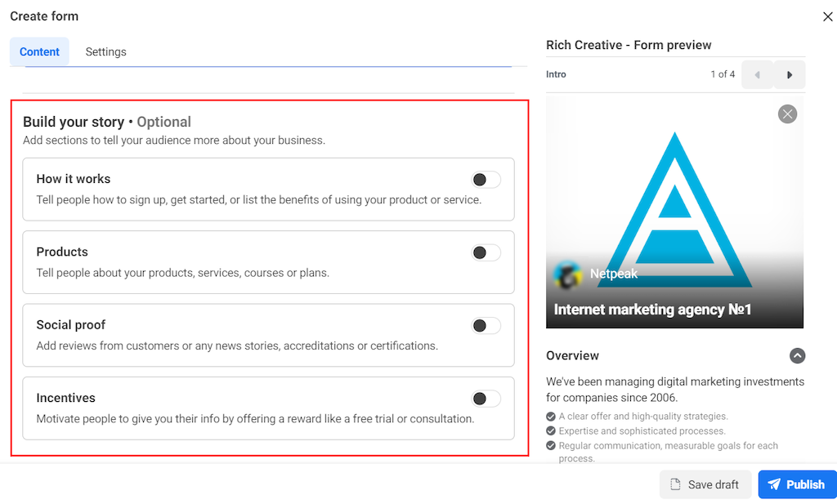Close the Create form dialog

tap(827, 17)
